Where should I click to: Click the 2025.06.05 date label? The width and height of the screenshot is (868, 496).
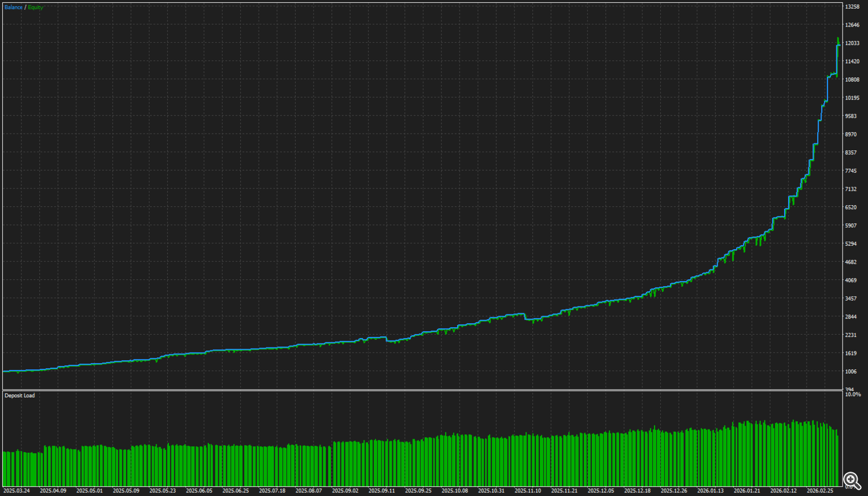(199, 491)
